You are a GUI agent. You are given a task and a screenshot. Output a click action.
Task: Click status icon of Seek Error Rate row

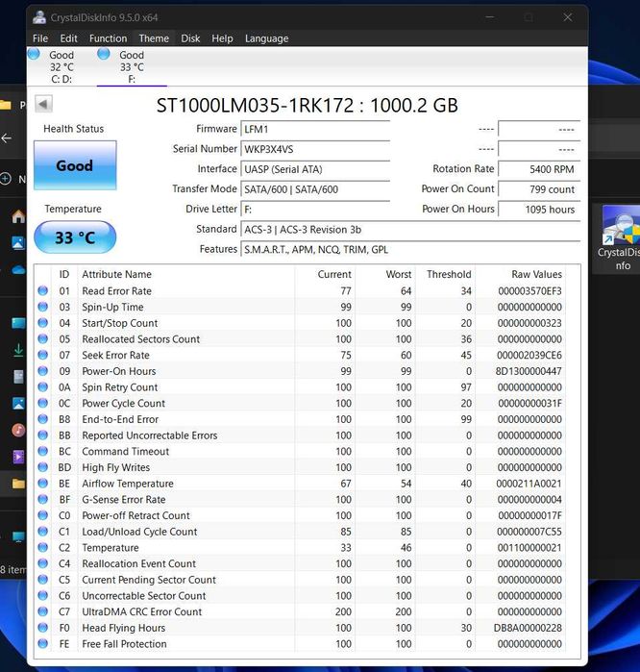coord(43,355)
